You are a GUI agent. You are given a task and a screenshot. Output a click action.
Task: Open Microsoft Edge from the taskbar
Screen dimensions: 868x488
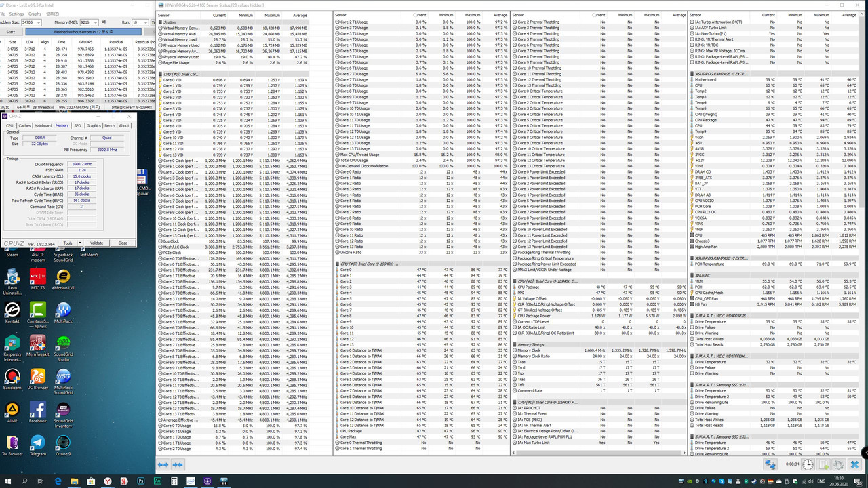pyautogui.click(x=58, y=481)
